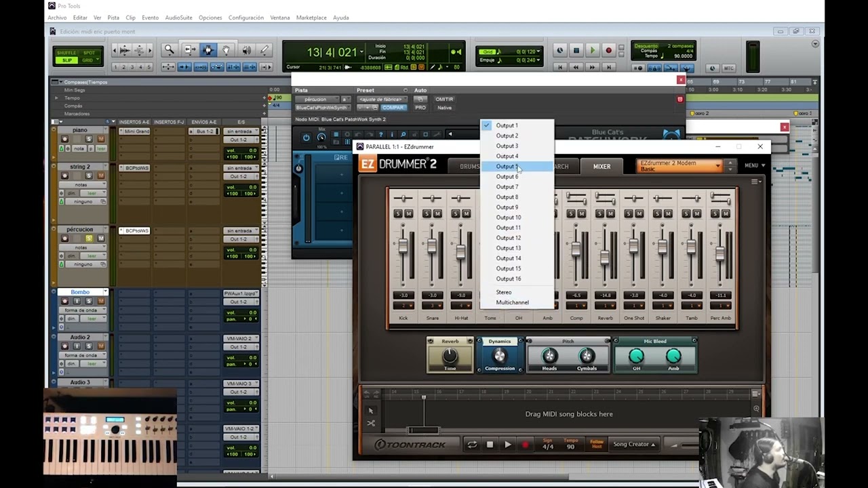Solo the piano track in Pro Tools

(x=89, y=139)
